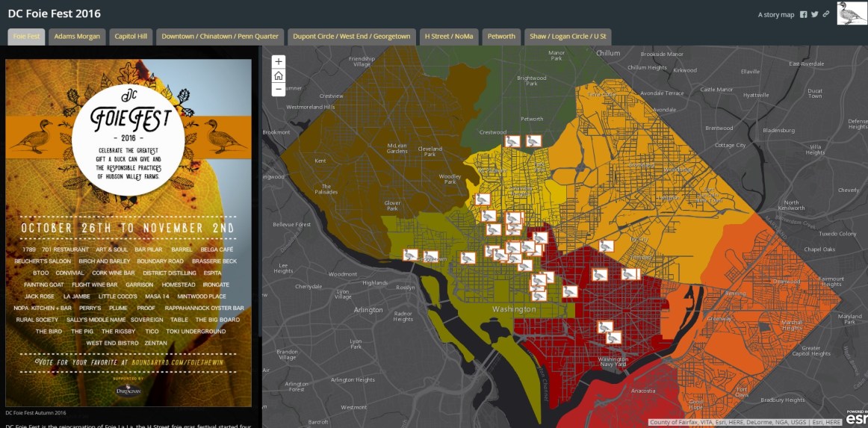Zoom out on the map
This screenshot has width=868, height=428.
[x=279, y=89]
